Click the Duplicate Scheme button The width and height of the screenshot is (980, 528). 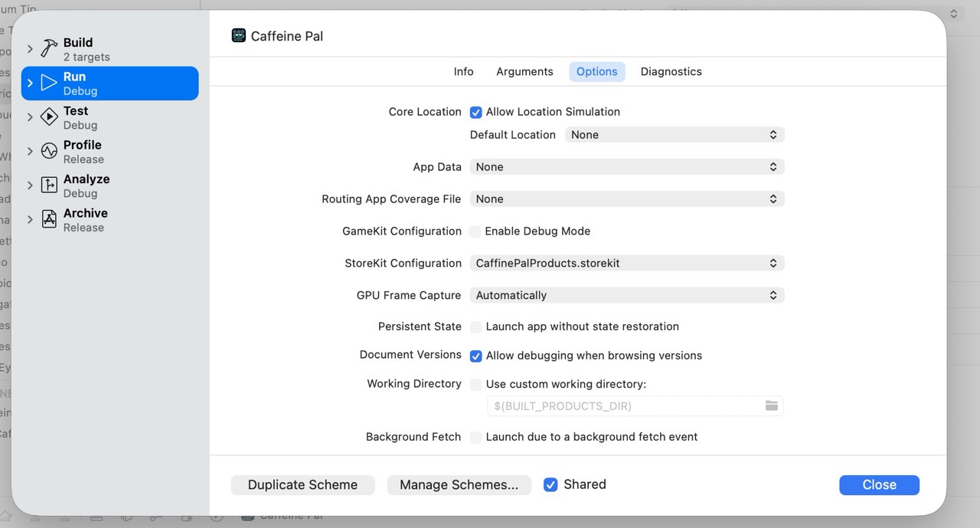pyautogui.click(x=302, y=484)
